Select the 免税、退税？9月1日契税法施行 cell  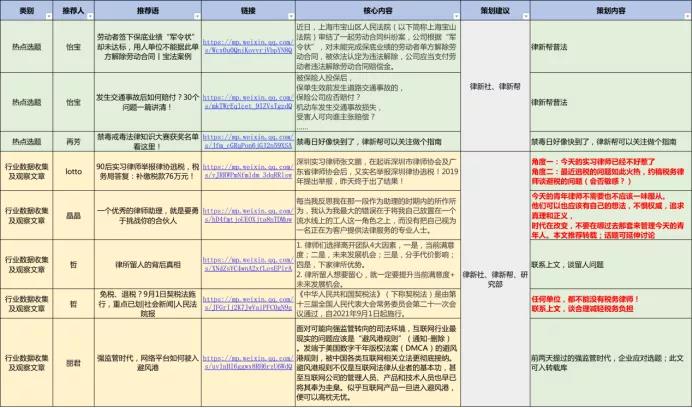148,304
